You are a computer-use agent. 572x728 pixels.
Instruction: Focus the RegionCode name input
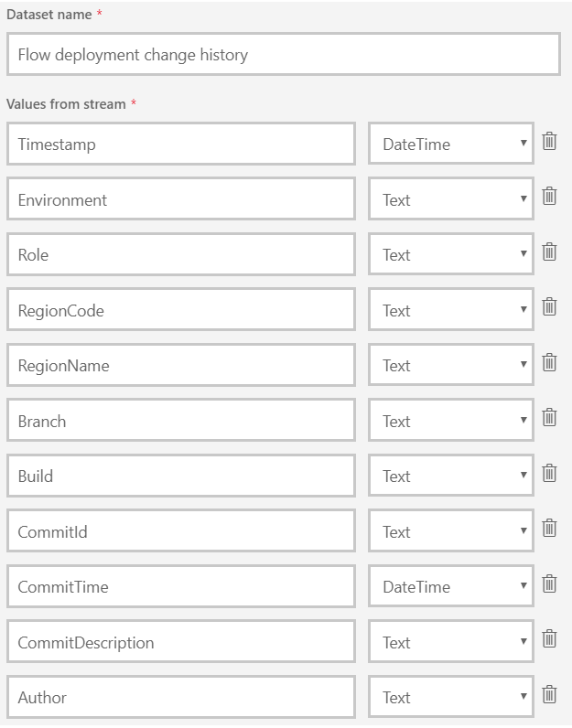tap(181, 311)
